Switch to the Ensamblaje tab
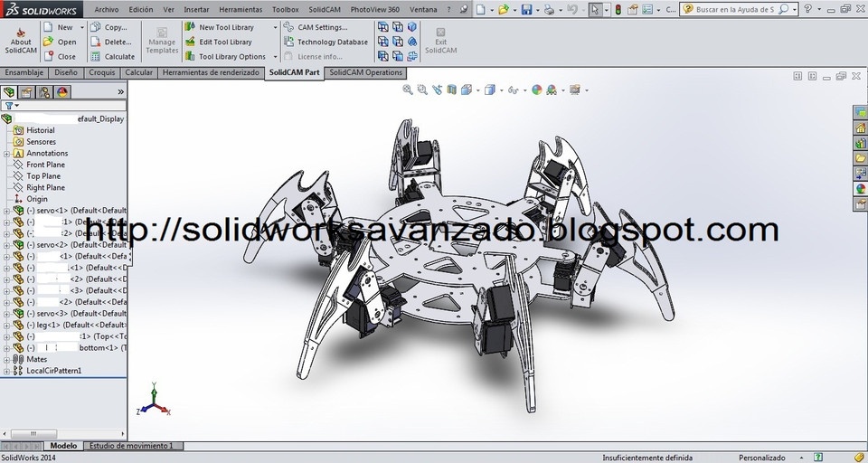The height and width of the screenshot is (463, 868). coord(24,72)
